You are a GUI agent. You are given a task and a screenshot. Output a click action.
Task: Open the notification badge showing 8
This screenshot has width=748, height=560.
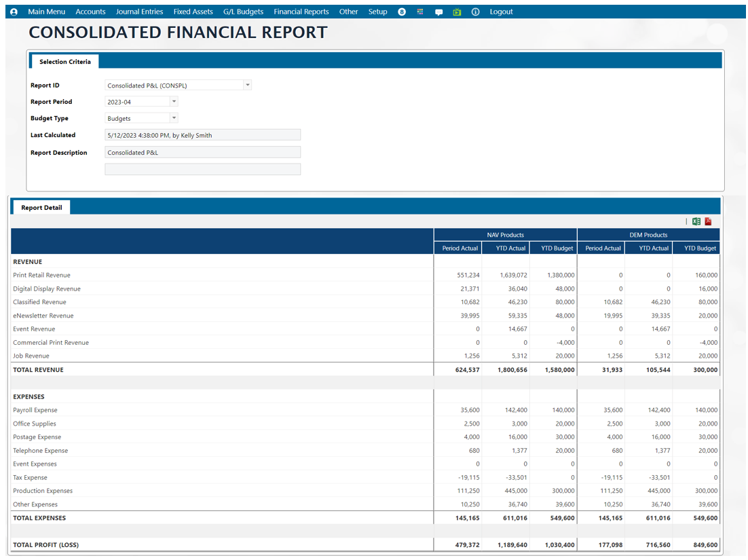402,12
